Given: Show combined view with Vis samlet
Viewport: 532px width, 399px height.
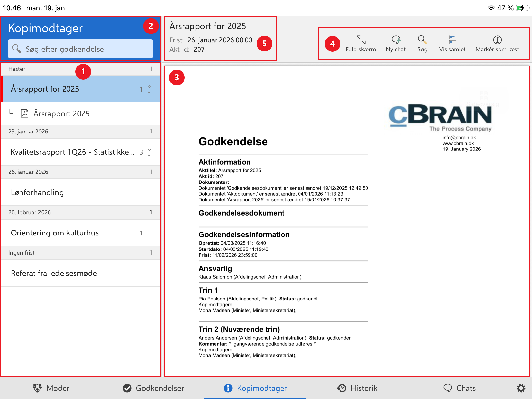Looking at the screenshot, I should pyautogui.click(x=452, y=44).
